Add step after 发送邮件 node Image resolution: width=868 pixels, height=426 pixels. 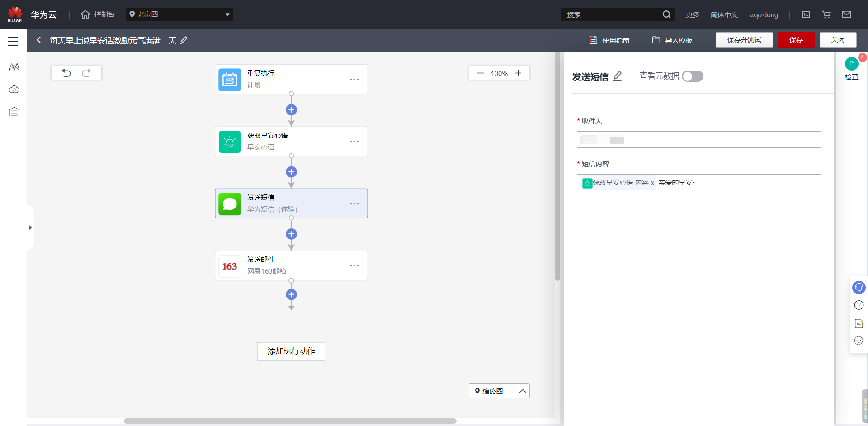point(291,294)
